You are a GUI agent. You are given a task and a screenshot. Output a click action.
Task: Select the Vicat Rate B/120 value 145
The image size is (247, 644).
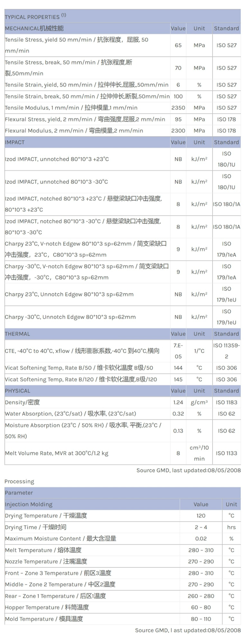pyautogui.click(x=178, y=379)
